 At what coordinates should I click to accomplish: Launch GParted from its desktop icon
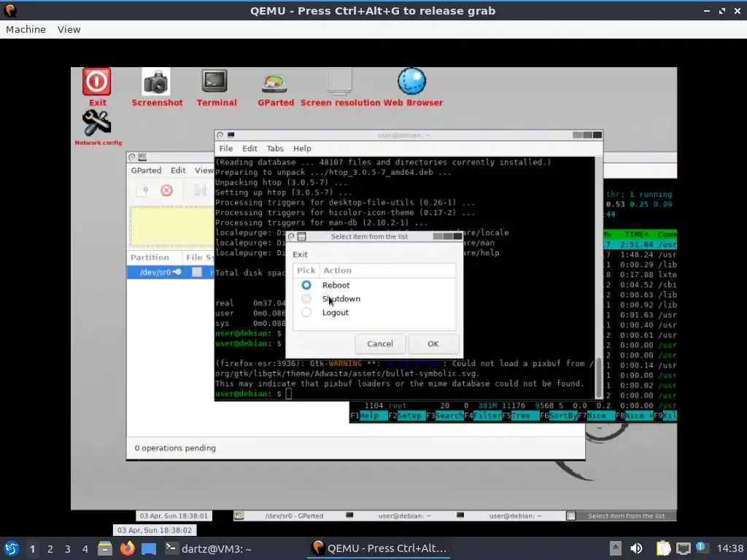click(274, 84)
